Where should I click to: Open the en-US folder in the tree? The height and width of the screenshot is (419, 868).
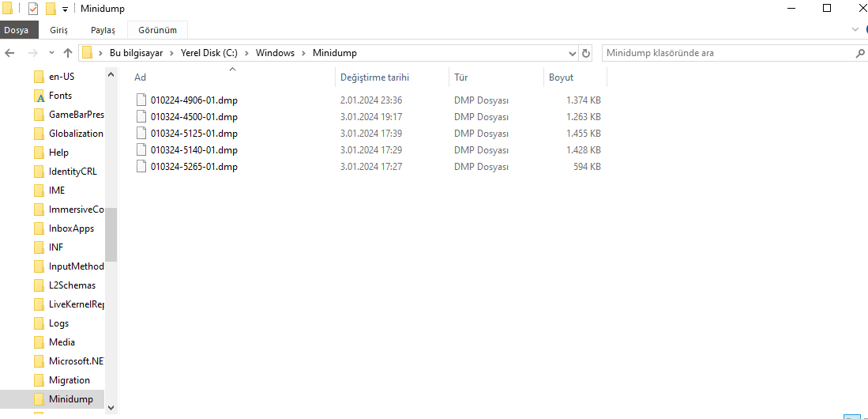point(54,77)
